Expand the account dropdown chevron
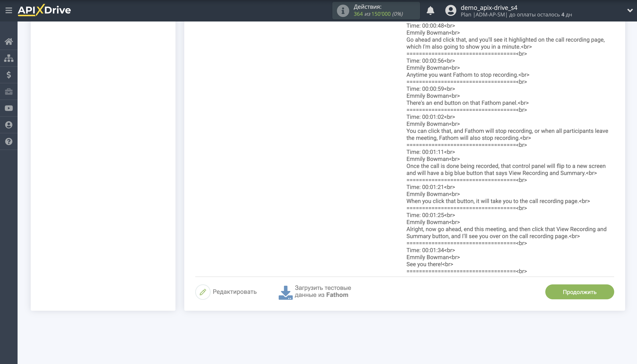637x364 pixels. (x=630, y=11)
